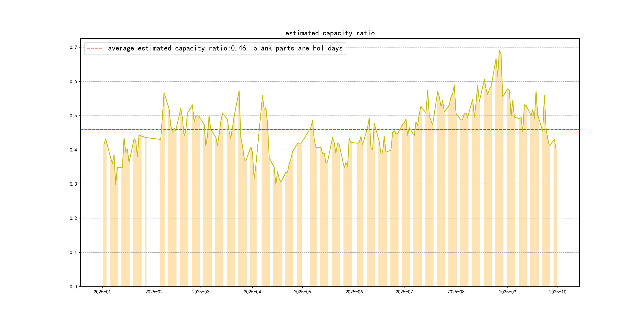Click the 0.7 y-axis tick label
This screenshot has width=644, height=322.
[73, 47]
